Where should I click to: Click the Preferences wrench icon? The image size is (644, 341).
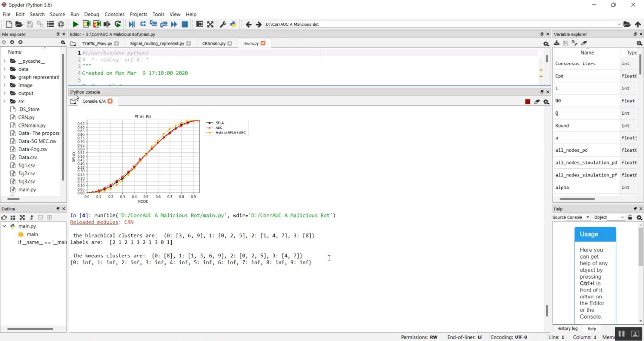point(223,24)
